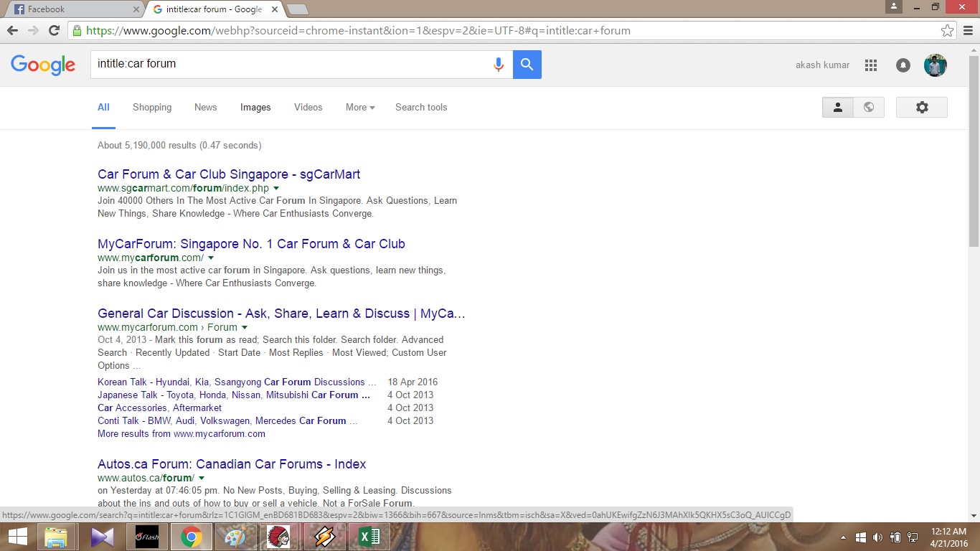Open dropdown arrow beside www.mycarforum.com/
980x551 pixels.
tap(211, 258)
